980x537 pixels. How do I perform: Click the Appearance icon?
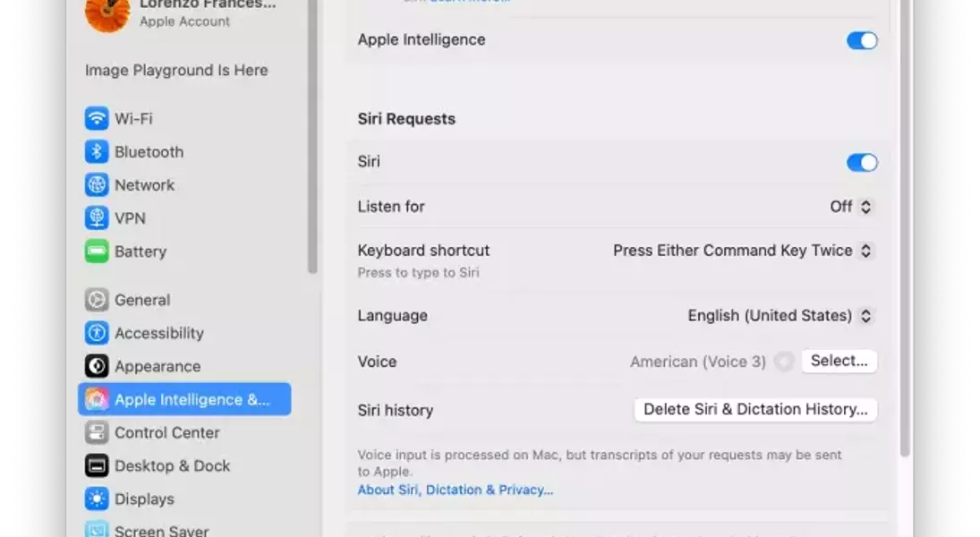point(97,366)
